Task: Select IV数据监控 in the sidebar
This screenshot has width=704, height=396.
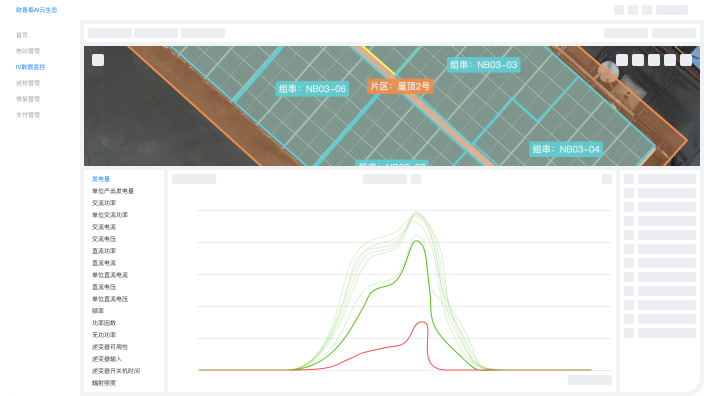Action: (x=30, y=67)
